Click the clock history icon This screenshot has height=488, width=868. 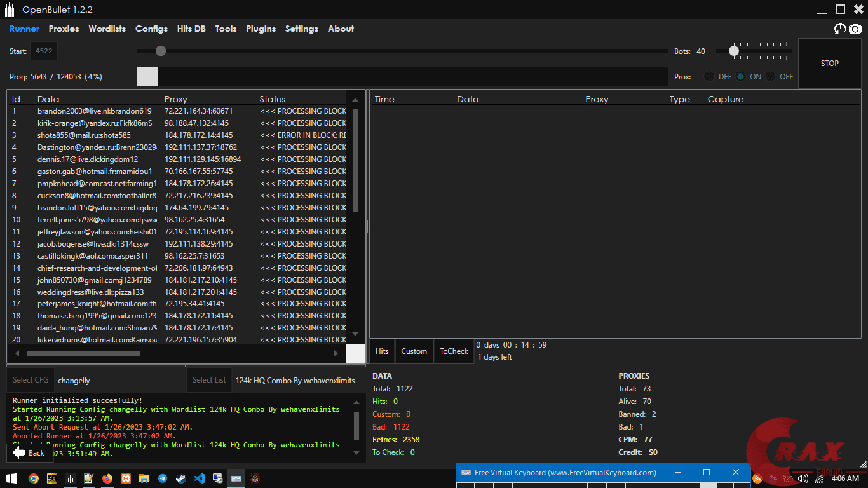pyautogui.click(x=840, y=29)
